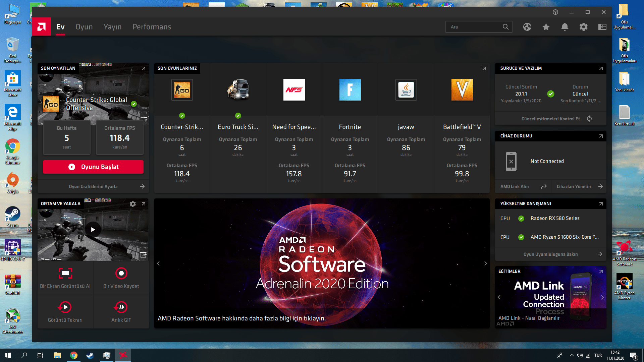The image size is (644, 362).
Task: Click Bir Ekran Görüntüsü Al screenshot icon
Action: pos(65,274)
